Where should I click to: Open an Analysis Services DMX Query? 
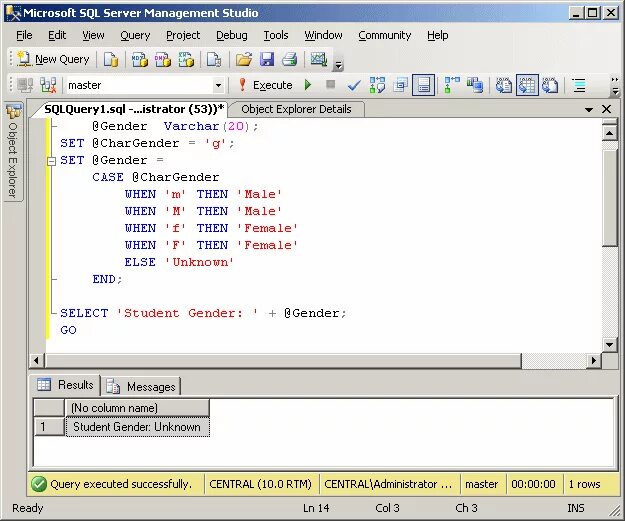tap(163, 60)
